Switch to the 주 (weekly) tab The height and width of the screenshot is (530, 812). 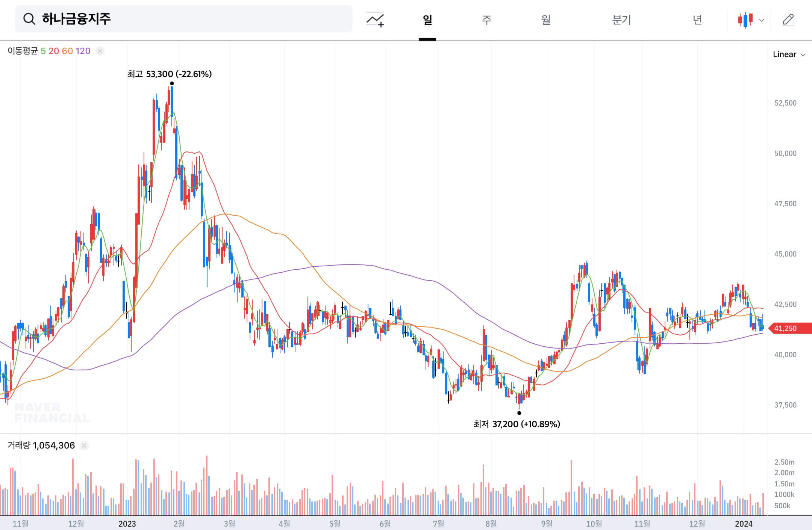[486, 20]
